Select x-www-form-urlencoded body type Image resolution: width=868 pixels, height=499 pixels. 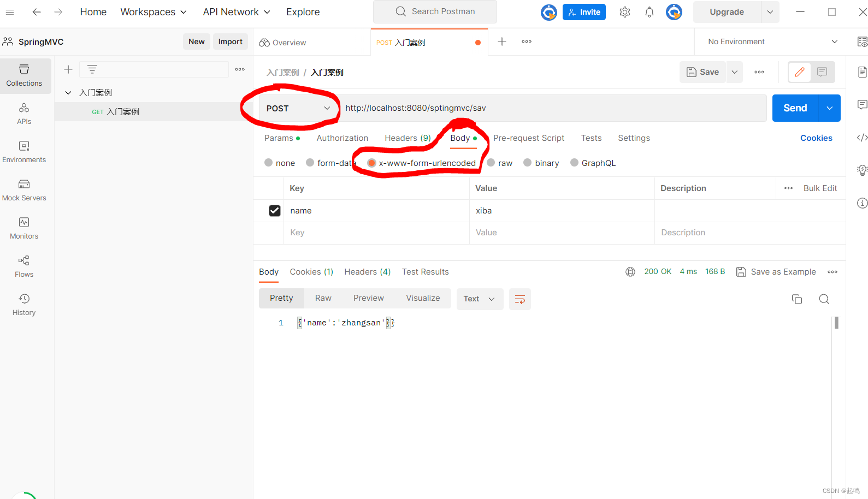371,163
